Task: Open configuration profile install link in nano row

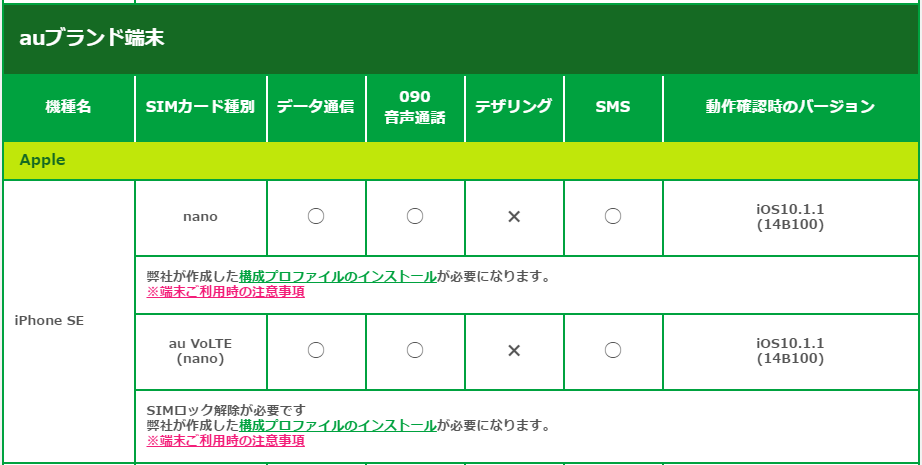Action: [338, 276]
